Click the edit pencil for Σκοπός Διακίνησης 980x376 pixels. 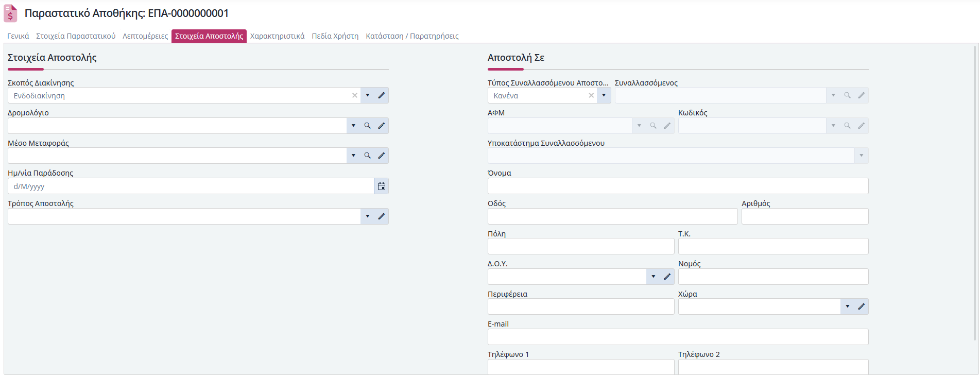pos(382,95)
